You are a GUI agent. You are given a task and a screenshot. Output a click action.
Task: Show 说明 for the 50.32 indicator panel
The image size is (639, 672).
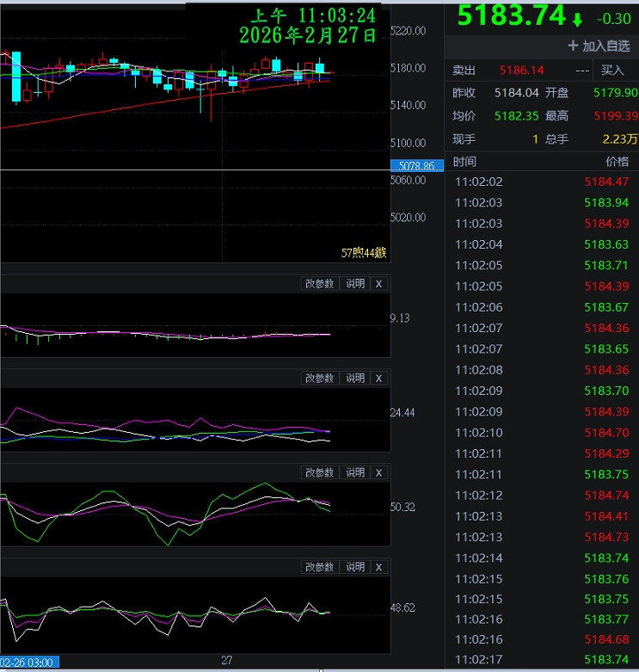[355, 473]
